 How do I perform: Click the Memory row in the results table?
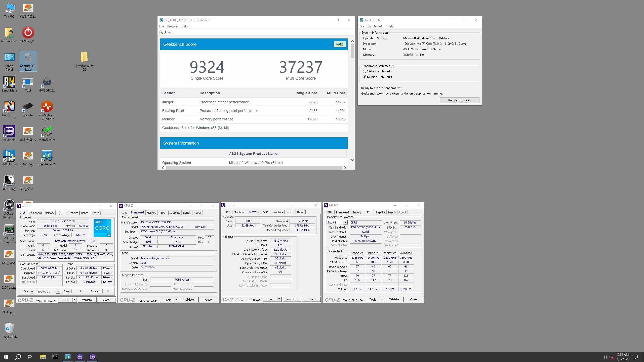coord(254,119)
